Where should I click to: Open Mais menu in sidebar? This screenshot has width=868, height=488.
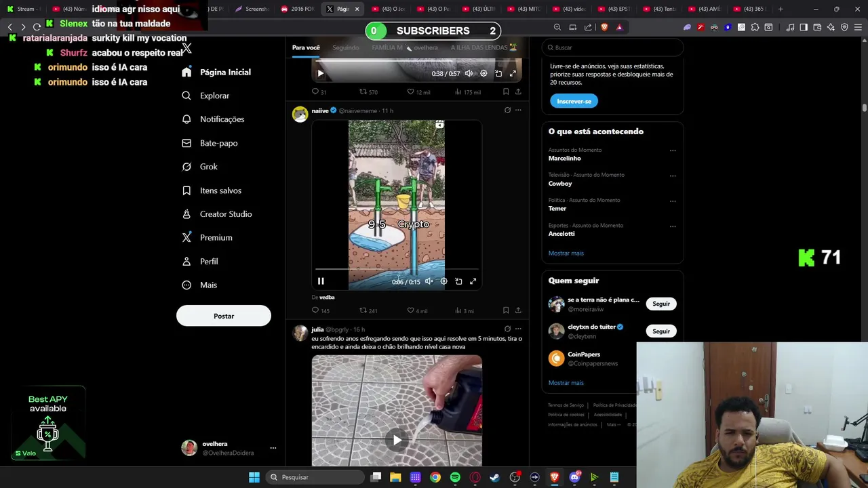(199, 285)
